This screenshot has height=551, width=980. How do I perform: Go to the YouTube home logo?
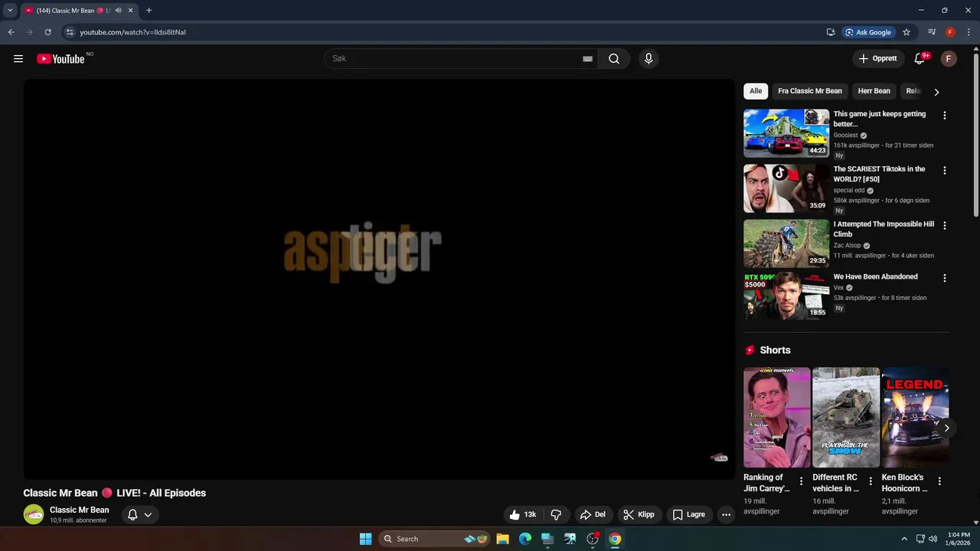(60, 59)
